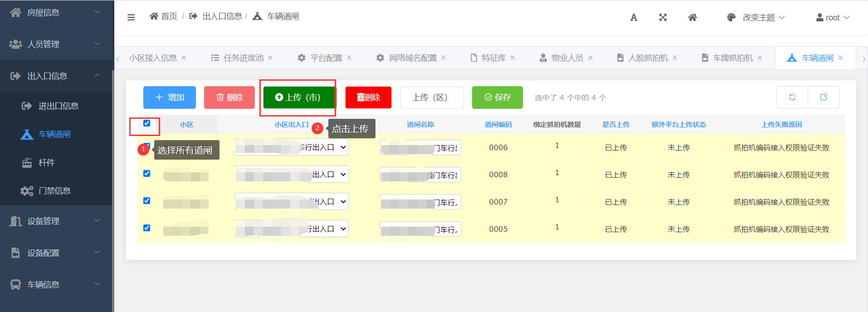868x312 pixels.
Task: Click the 设备配置 file icon
Action: click(15, 253)
